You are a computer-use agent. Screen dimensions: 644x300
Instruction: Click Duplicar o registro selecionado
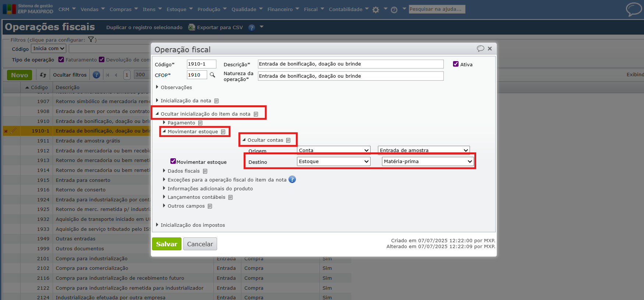click(144, 28)
